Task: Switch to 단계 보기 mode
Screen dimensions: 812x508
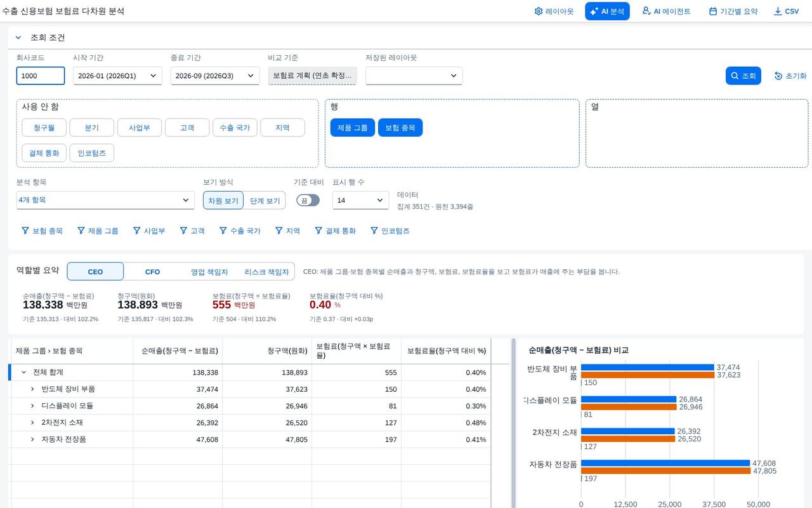Action: click(x=265, y=201)
